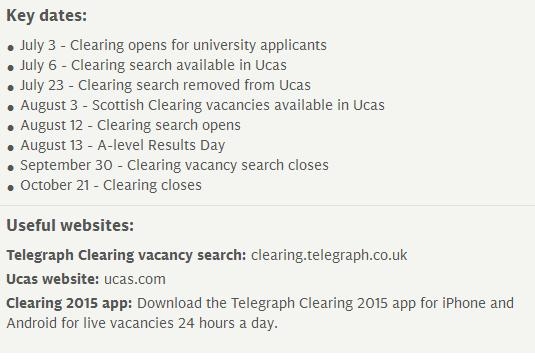The height and width of the screenshot is (361, 535).
Task: Click the Key dates heading
Action: click(x=47, y=16)
